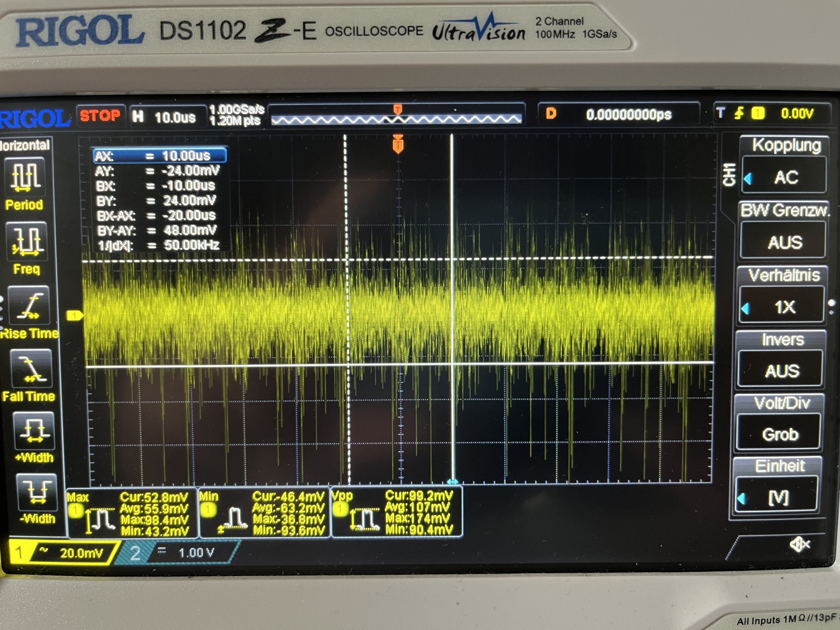Select channel 2 tab at 1.00V
Viewport: 840px width, 630px height.
[x=182, y=552]
